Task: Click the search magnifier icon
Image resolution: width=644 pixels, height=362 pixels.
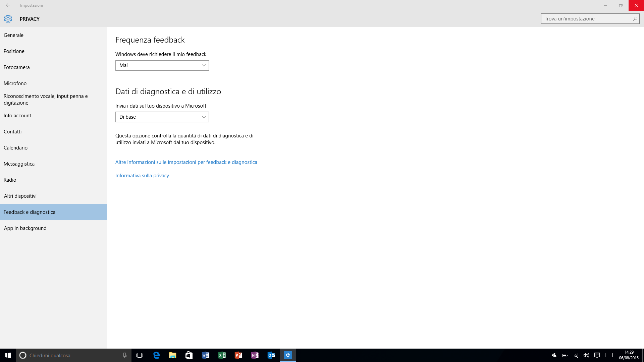Action: pyautogui.click(x=635, y=19)
